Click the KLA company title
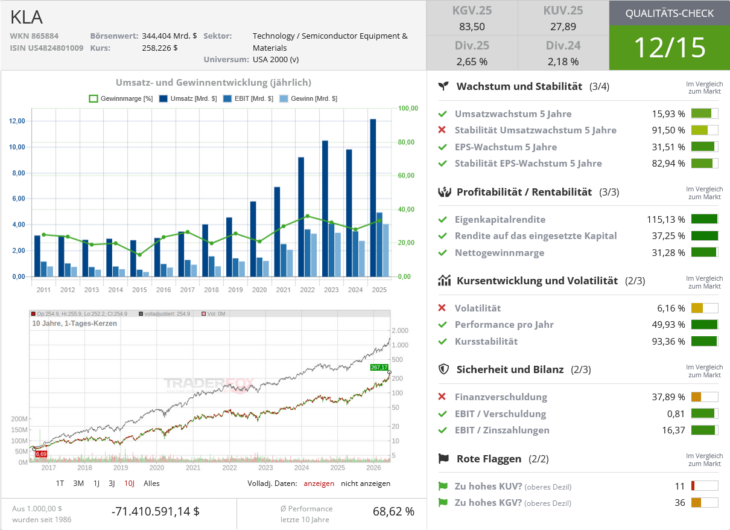 click(x=26, y=17)
